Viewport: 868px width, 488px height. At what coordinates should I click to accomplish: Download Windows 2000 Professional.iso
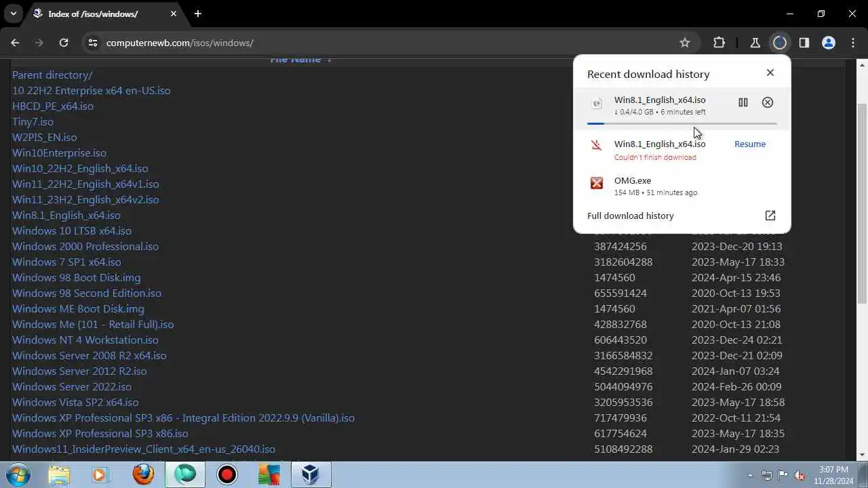pos(85,247)
